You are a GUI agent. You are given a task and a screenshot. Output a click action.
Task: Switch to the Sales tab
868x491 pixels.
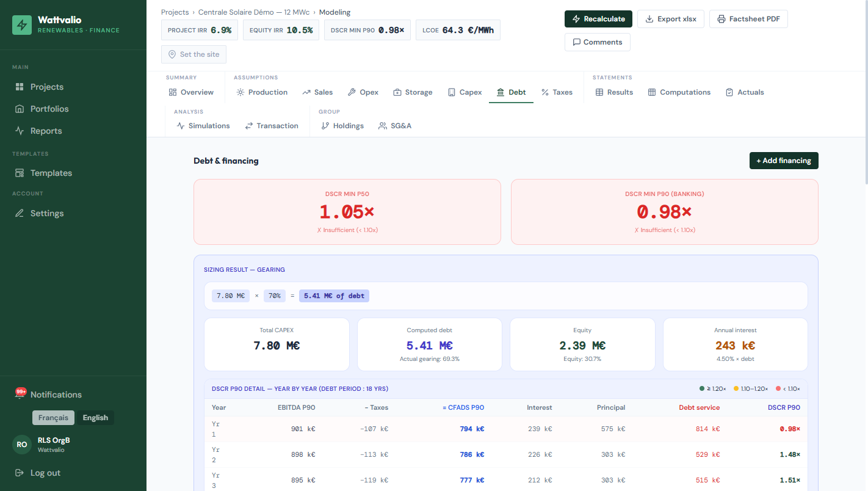coord(317,92)
